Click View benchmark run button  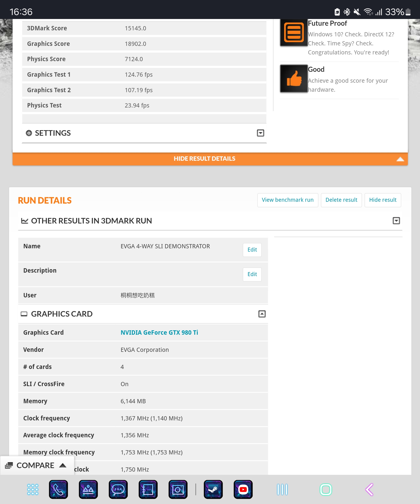287,200
